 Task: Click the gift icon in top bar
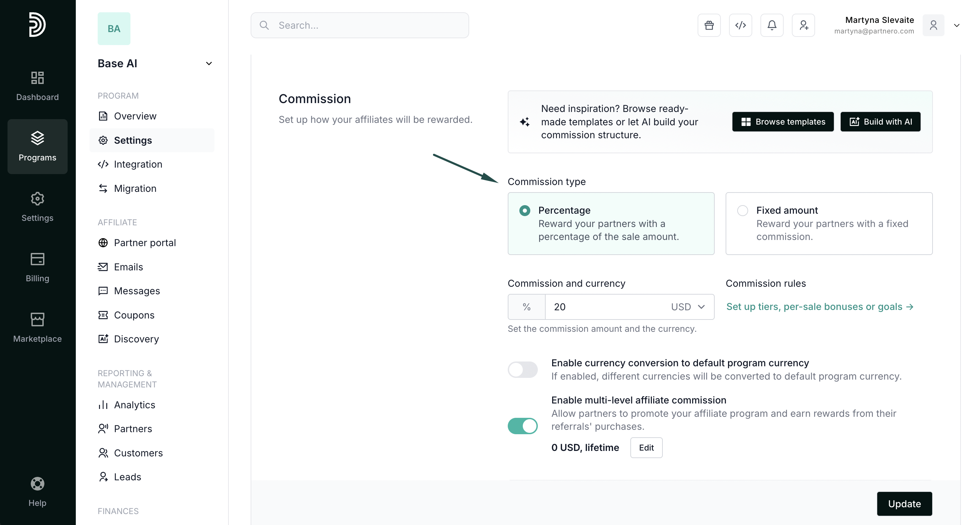[x=709, y=25]
